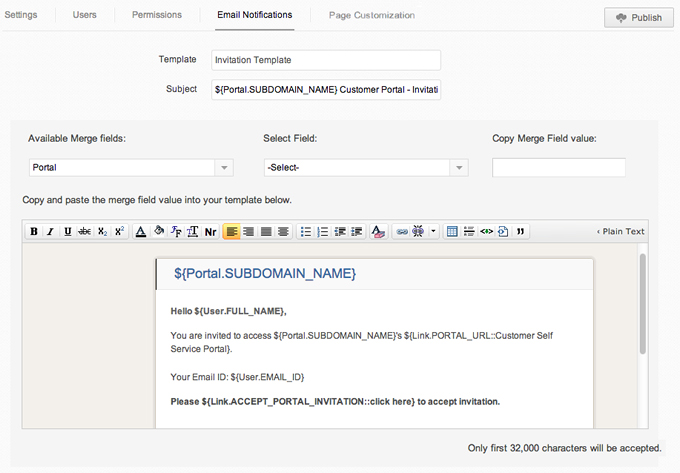The image size is (680, 473).
Task: Open the Page Customization tab
Action: (371, 15)
